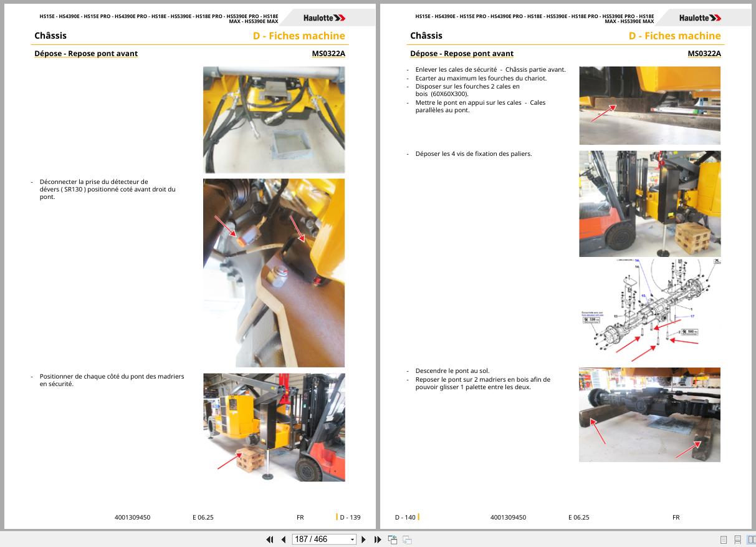The width and height of the screenshot is (756, 547).
Task: Click '4001309450' in left page footer
Action: pyautogui.click(x=132, y=517)
